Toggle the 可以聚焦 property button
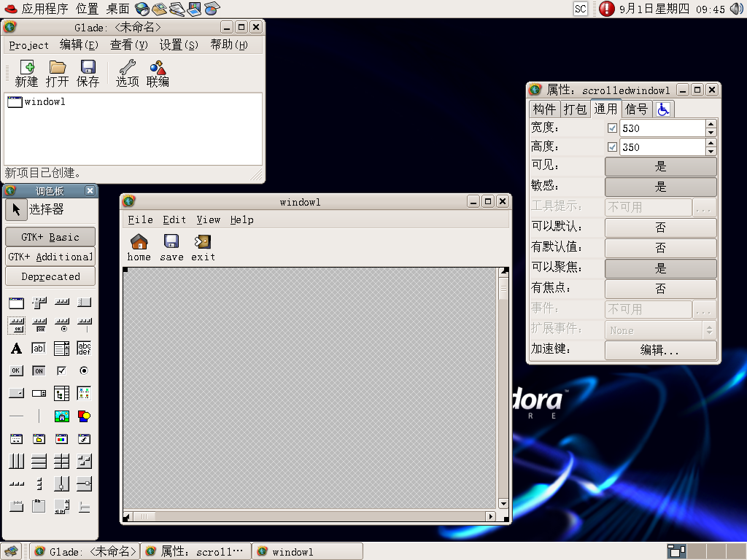The height and width of the screenshot is (560, 747). [661, 268]
